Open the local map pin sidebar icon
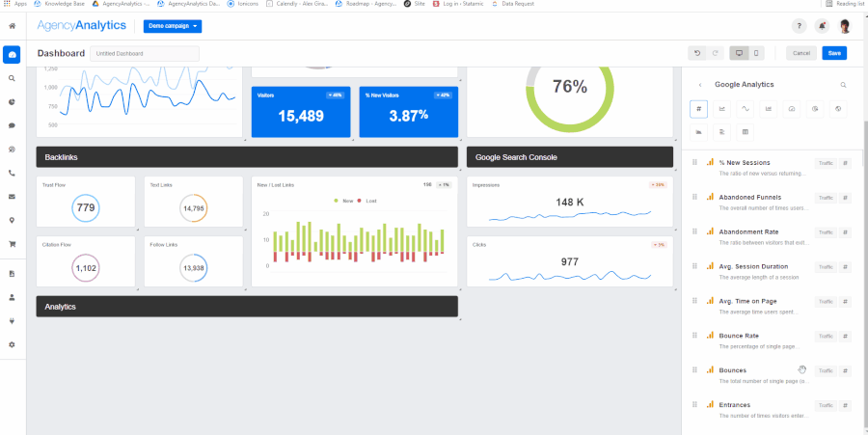 click(x=12, y=220)
